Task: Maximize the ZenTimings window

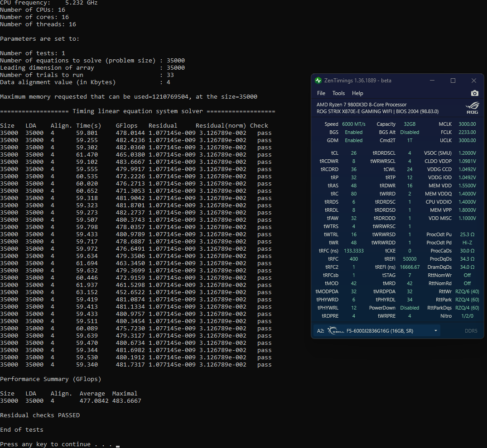Action: coord(453,81)
